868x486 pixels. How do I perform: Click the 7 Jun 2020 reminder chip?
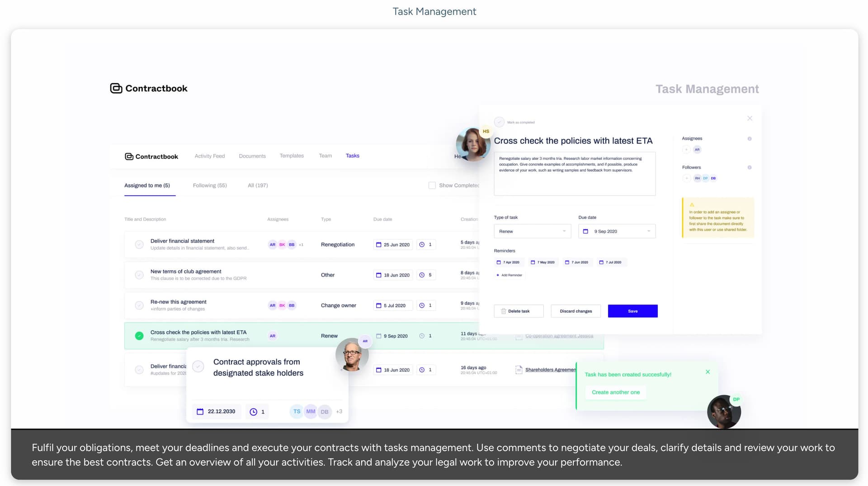(x=577, y=262)
